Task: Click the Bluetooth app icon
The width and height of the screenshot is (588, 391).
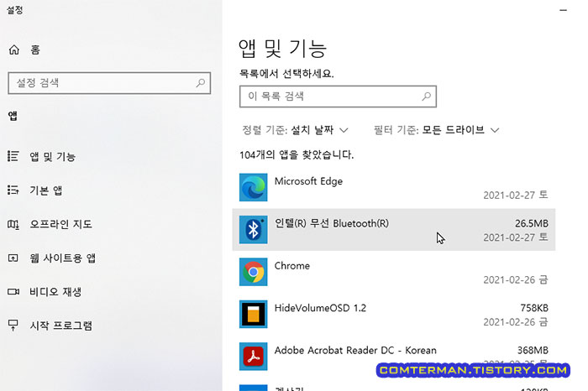Action: click(254, 230)
